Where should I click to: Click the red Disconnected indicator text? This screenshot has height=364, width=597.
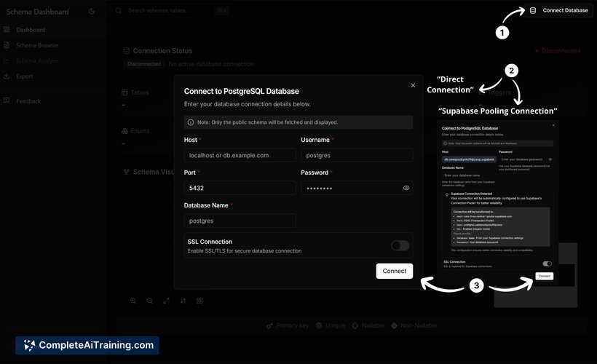click(x=561, y=51)
